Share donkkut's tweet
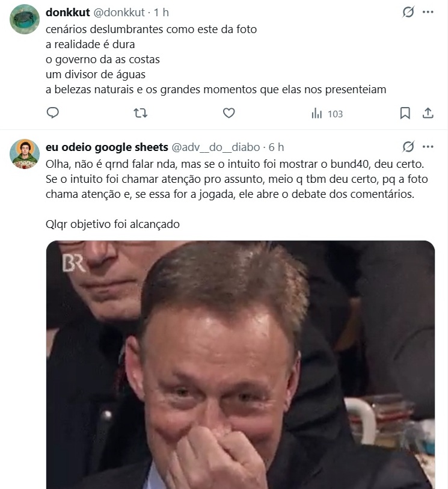The image size is (448, 489). click(x=428, y=113)
